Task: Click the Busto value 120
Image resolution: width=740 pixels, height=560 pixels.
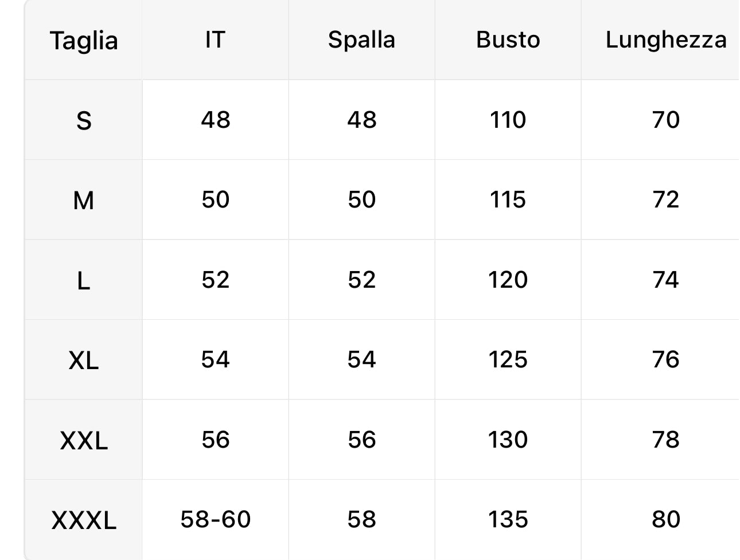Action: click(508, 280)
